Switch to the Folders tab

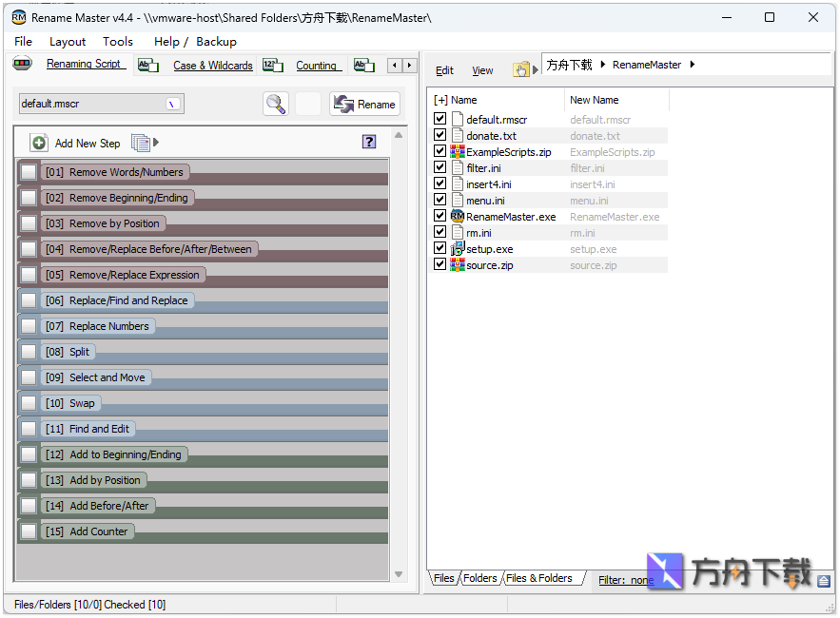click(x=480, y=578)
